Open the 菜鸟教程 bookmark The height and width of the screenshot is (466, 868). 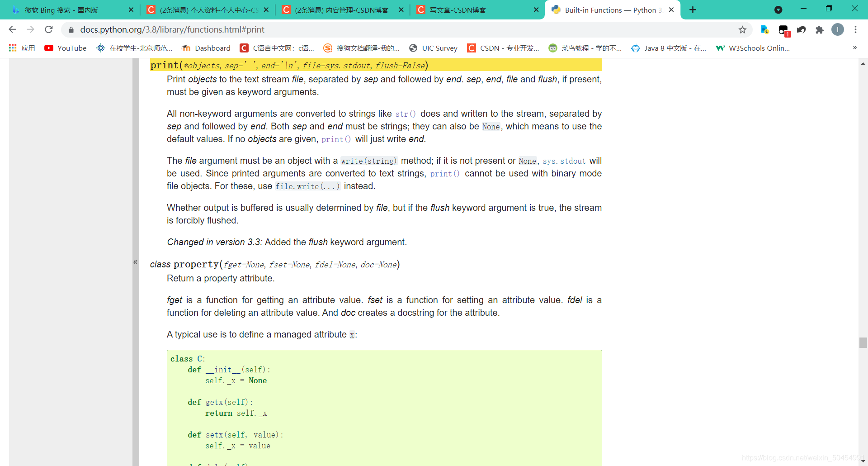click(x=585, y=48)
